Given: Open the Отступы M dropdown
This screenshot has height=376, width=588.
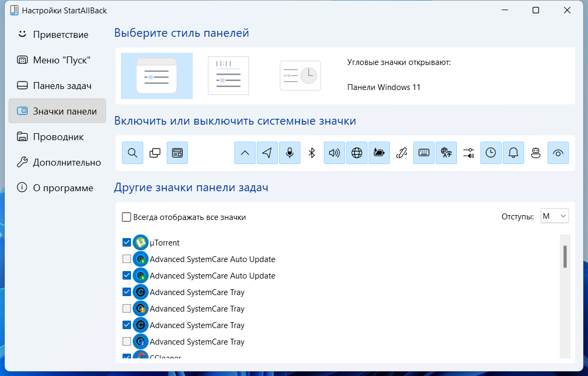Looking at the screenshot, I should coord(554,216).
